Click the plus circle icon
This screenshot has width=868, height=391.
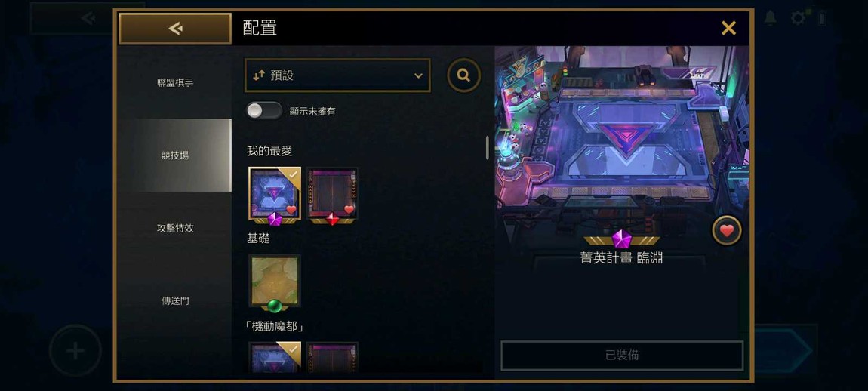tap(75, 350)
